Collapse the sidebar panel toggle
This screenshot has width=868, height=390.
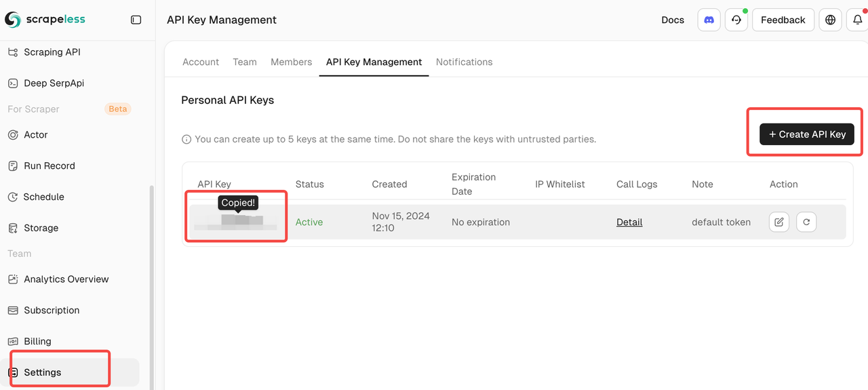[x=136, y=20]
